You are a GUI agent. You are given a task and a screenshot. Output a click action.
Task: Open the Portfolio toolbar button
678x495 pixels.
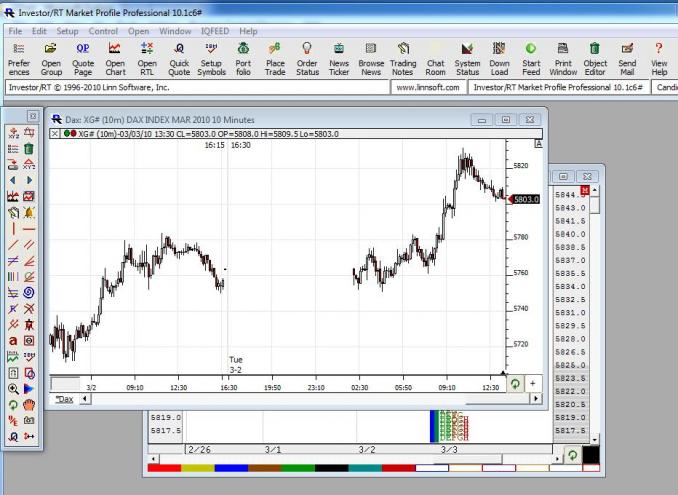click(x=243, y=59)
